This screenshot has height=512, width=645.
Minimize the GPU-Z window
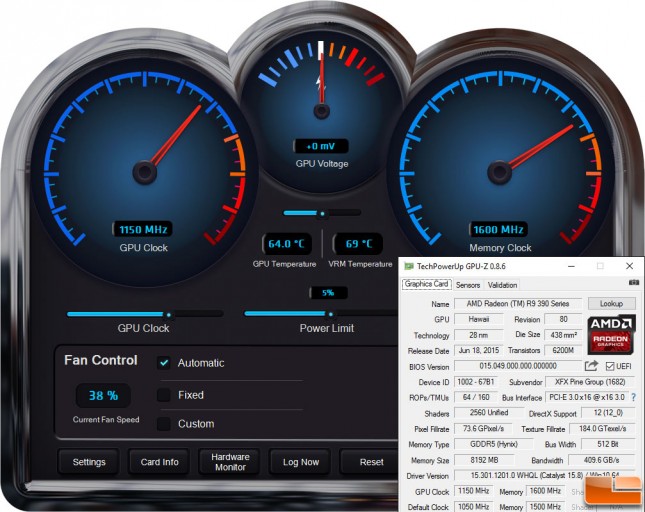click(571, 266)
